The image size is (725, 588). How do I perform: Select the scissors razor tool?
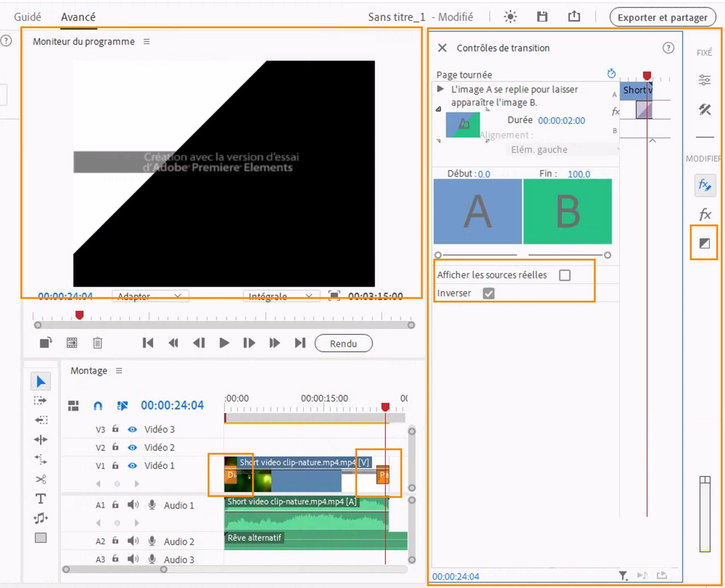40,480
